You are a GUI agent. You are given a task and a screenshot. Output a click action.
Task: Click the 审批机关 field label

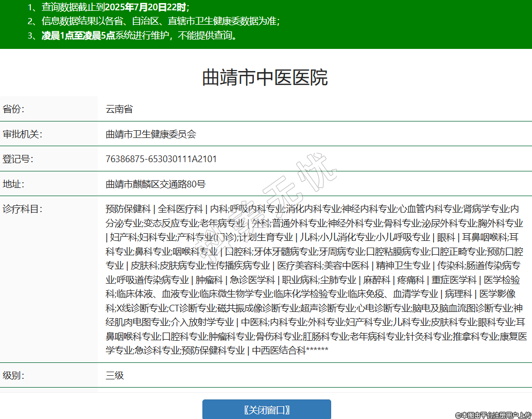click(x=22, y=134)
